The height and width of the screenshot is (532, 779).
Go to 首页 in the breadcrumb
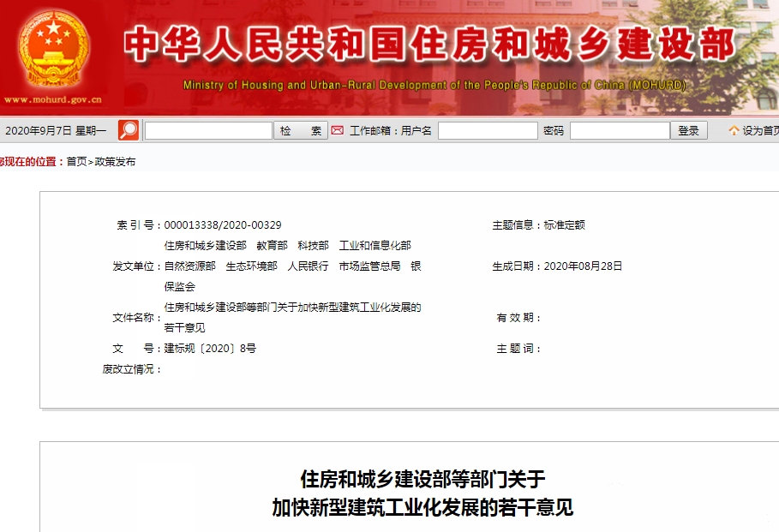tap(76, 162)
